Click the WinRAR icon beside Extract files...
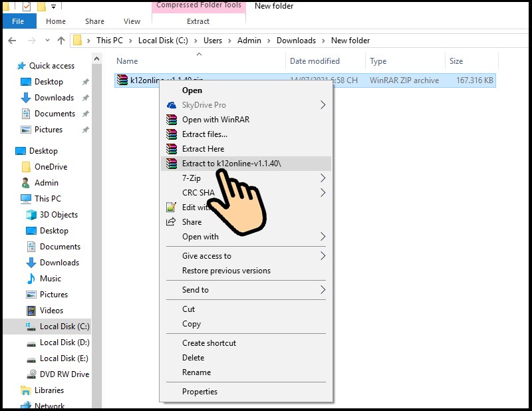This screenshot has height=411, width=532. click(x=172, y=134)
